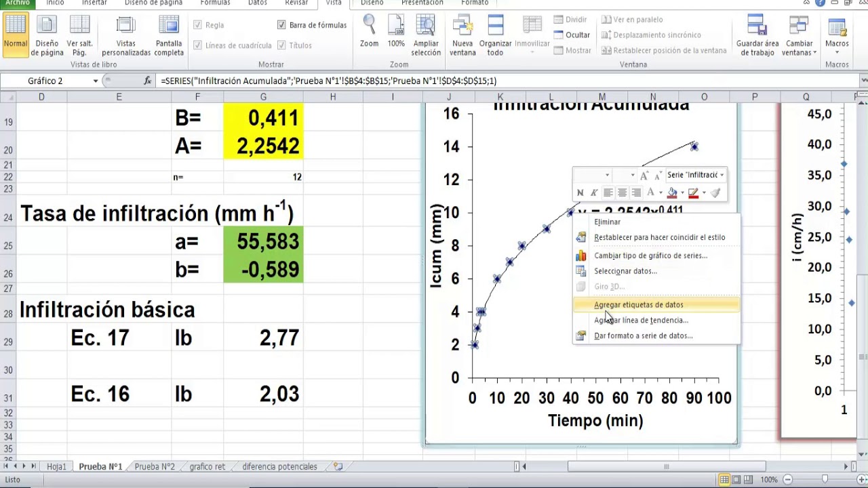
Task: Align left in mini toolbar
Action: pos(608,193)
